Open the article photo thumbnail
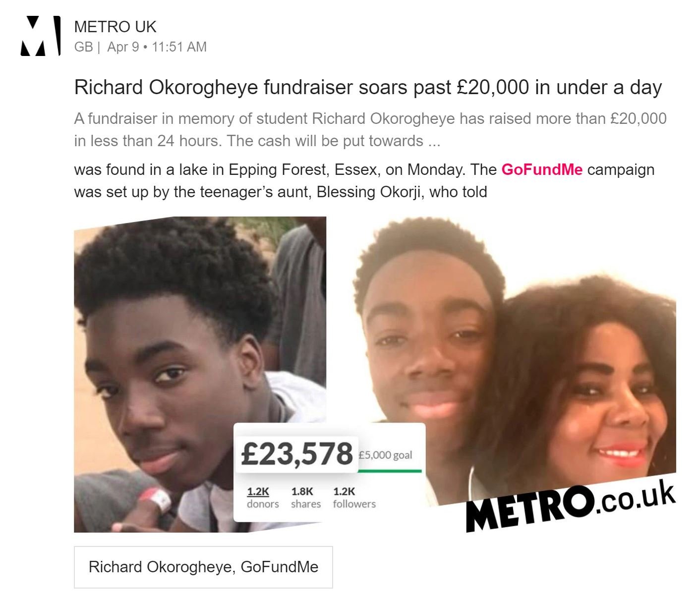The width and height of the screenshot is (700, 599). click(x=375, y=375)
